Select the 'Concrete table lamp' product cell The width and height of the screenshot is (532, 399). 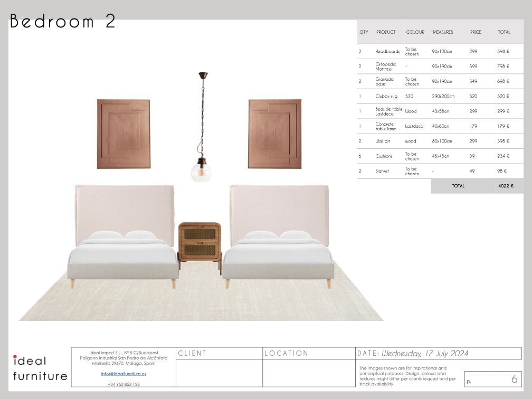click(x=386, y=126)
